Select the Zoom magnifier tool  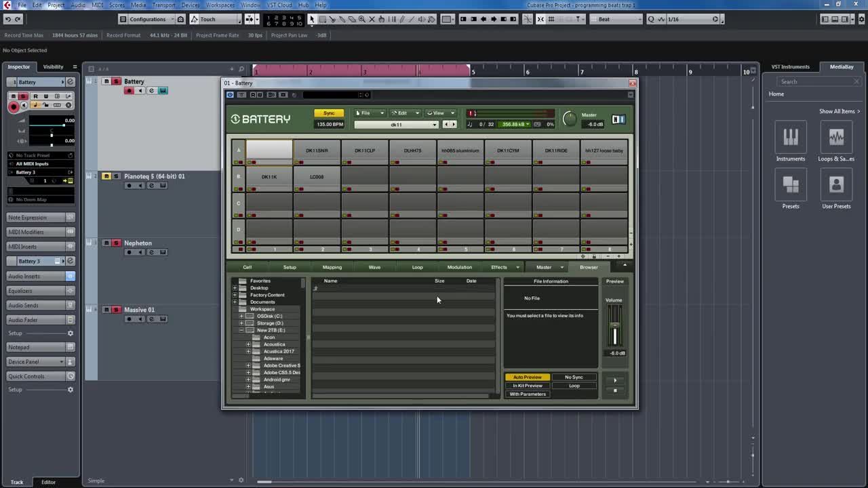[x=361, y=19]
